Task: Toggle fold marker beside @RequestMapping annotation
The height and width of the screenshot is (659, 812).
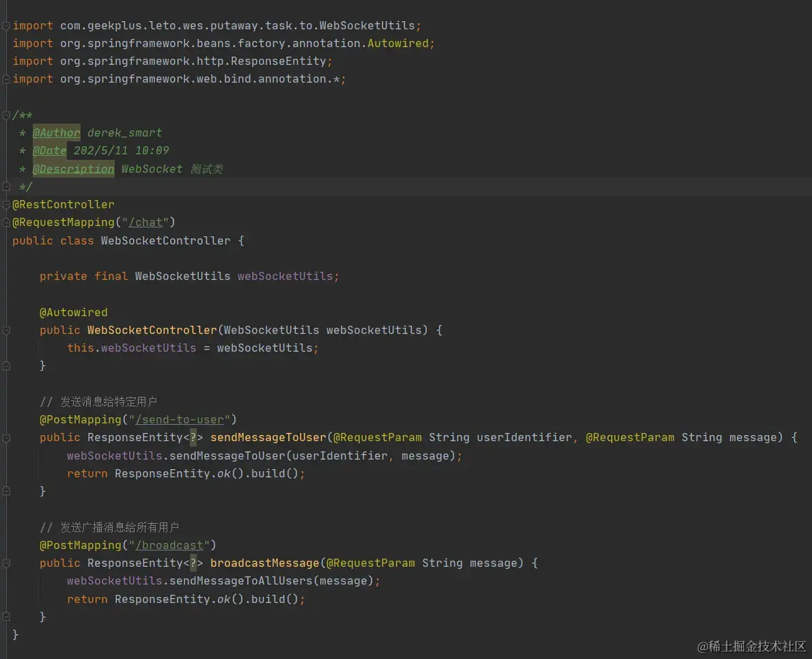Action: pyautogui.click(x=6, y=223)
